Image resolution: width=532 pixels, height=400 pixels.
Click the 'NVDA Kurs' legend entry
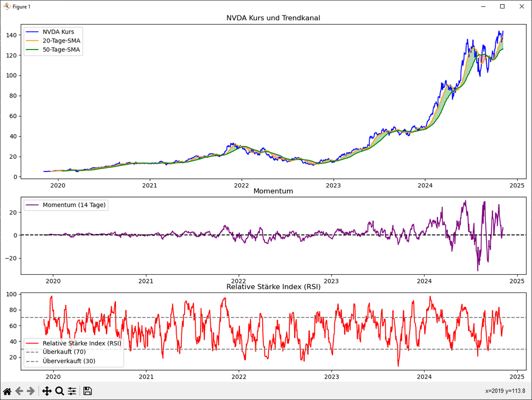pos(59,32)
